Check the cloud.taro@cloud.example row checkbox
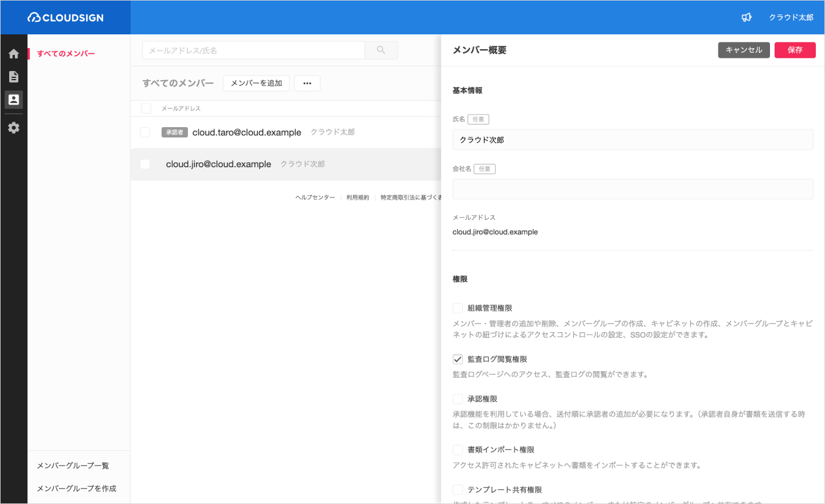Viewport: 825px width, 504px height. 145,132
